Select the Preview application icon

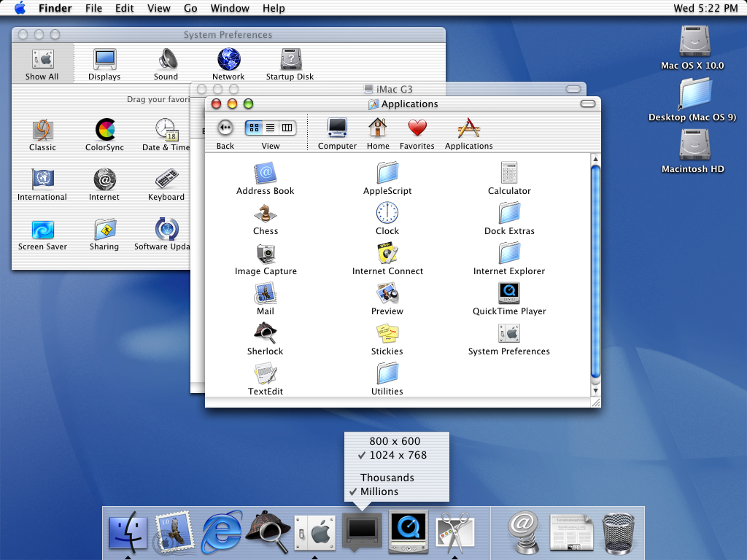point(387,293)
